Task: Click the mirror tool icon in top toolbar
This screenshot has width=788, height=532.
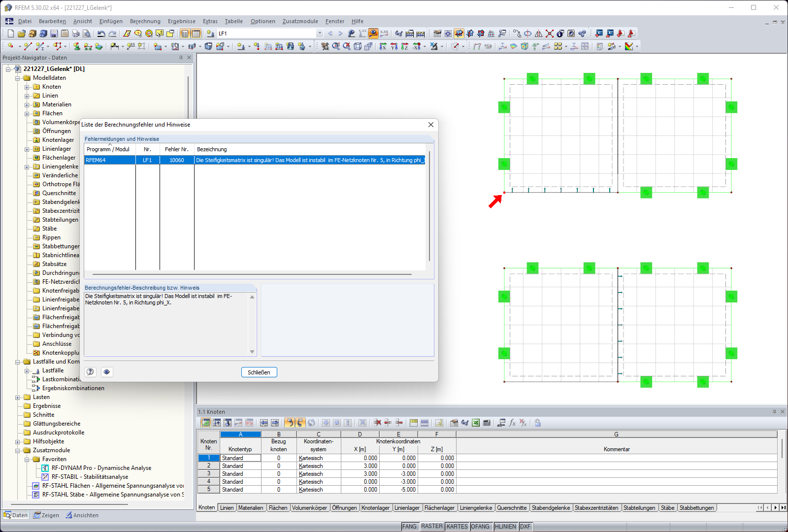Action: click(x=538, y=33)
